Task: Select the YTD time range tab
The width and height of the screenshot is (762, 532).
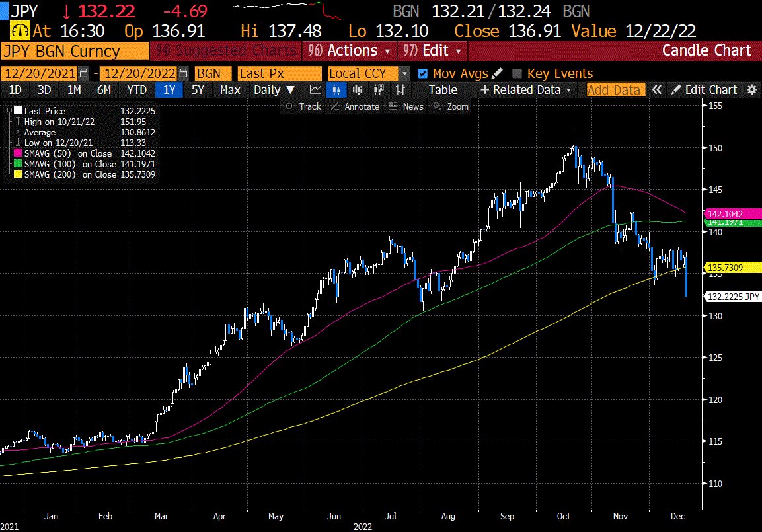Action: [x=137, y=89]
